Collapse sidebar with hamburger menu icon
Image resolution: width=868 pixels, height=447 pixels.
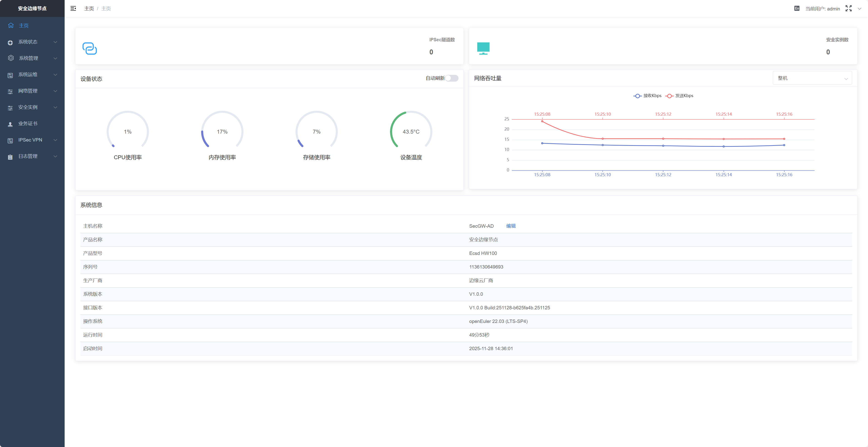(73, 8)
